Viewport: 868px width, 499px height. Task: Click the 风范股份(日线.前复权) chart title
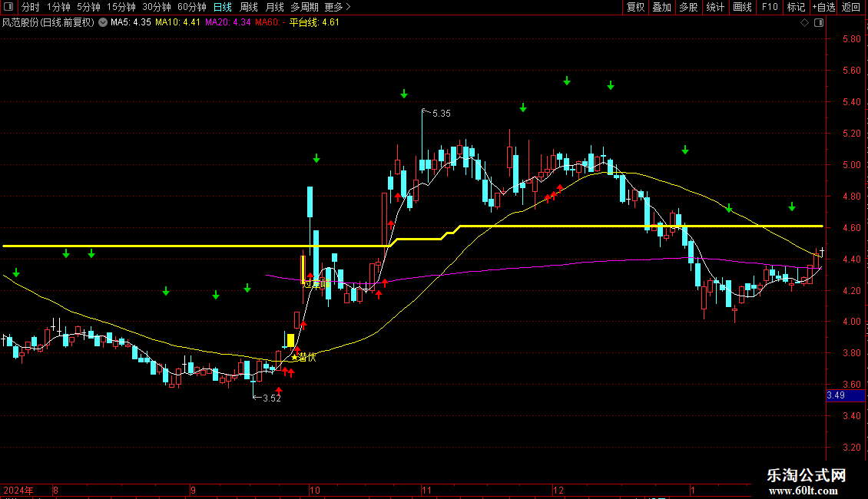(48, 23)
